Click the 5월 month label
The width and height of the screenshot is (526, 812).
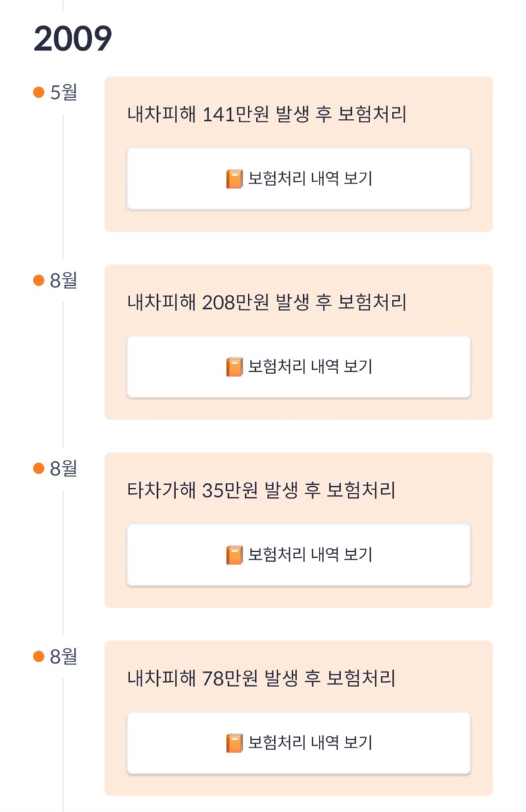(64, 92)
